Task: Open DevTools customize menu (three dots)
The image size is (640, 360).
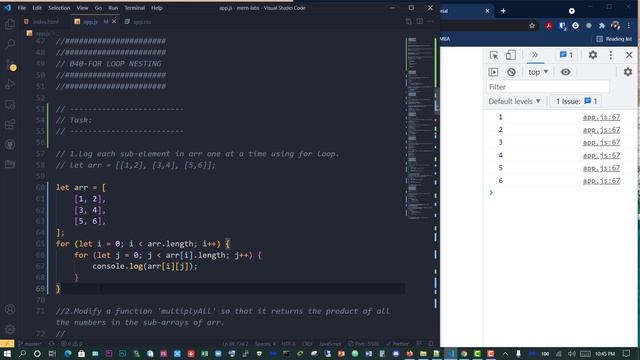Action: 611,55
